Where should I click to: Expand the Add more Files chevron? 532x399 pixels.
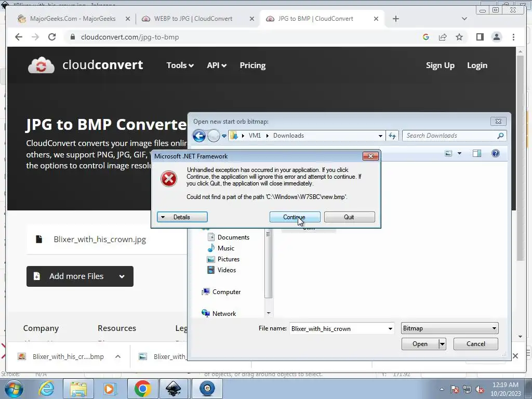click(122, 276)
